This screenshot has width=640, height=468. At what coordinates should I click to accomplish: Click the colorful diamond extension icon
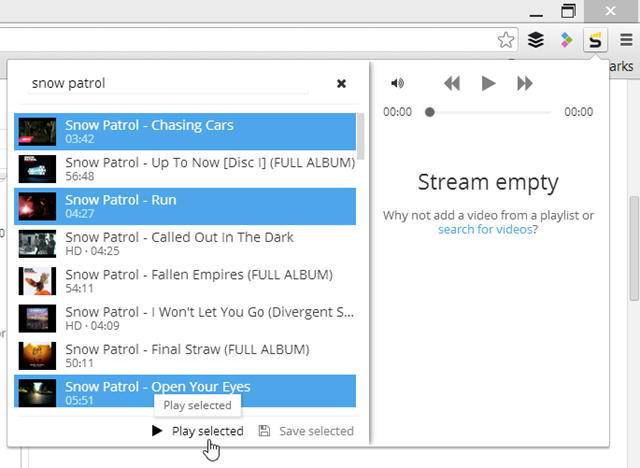point(566,40)
